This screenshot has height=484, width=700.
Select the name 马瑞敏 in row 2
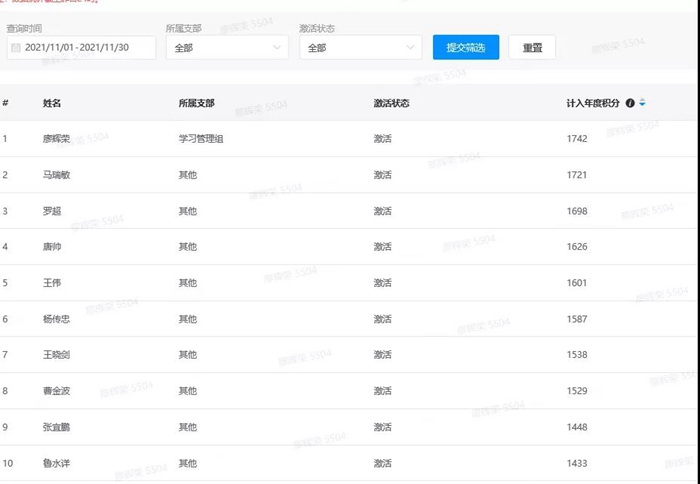point(57,175)
